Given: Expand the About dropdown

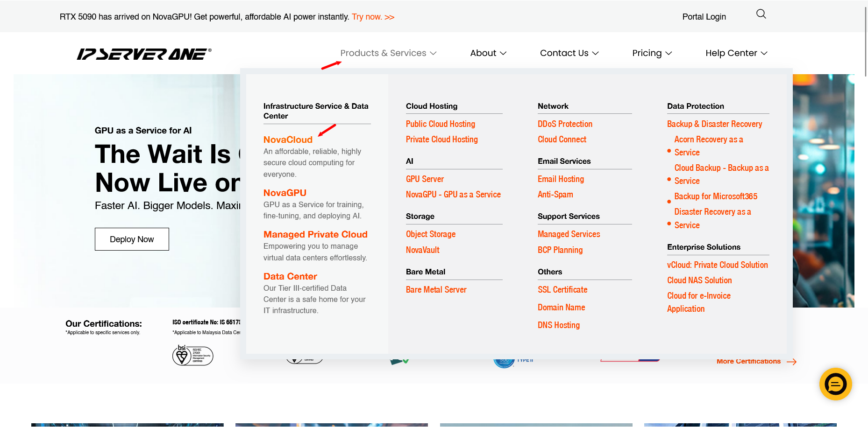Looking at the screenshot, I should pyautogui.click(x=488, y=53).
